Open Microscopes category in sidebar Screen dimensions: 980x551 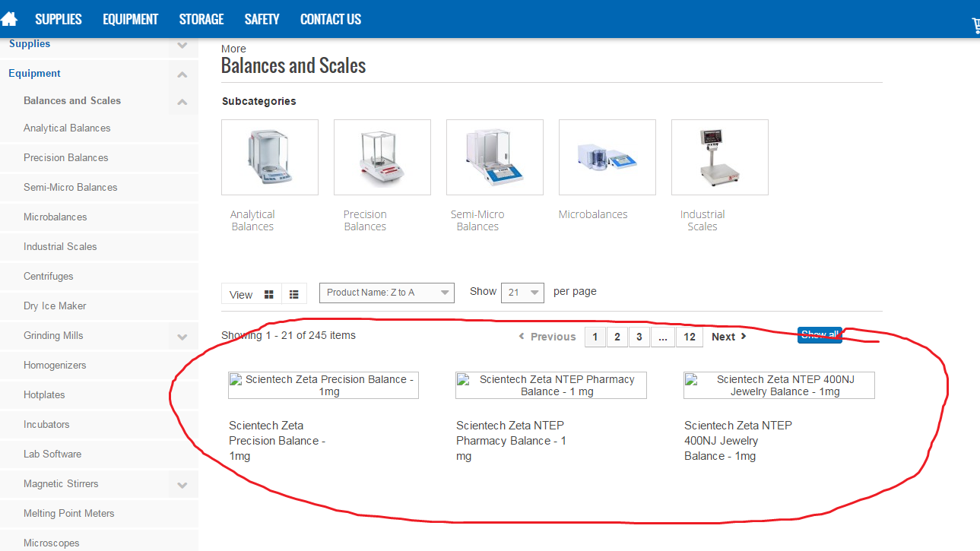(x=52, y=543)
